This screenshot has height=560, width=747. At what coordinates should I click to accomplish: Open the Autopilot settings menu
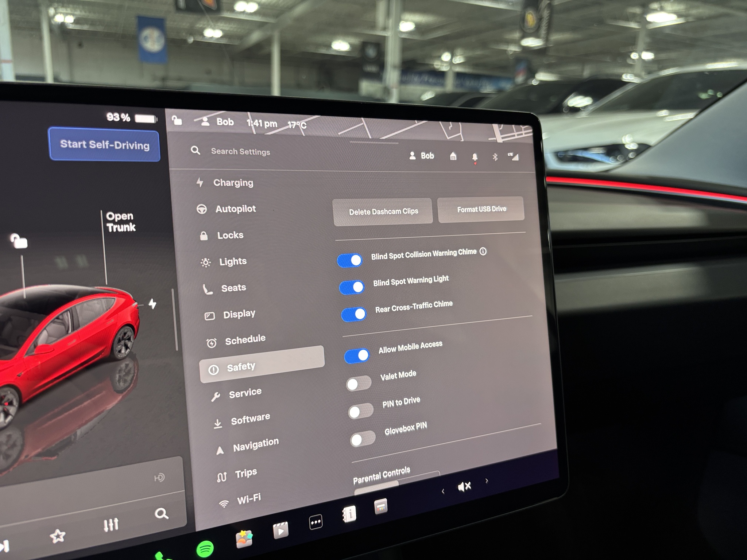click(235, 209)
